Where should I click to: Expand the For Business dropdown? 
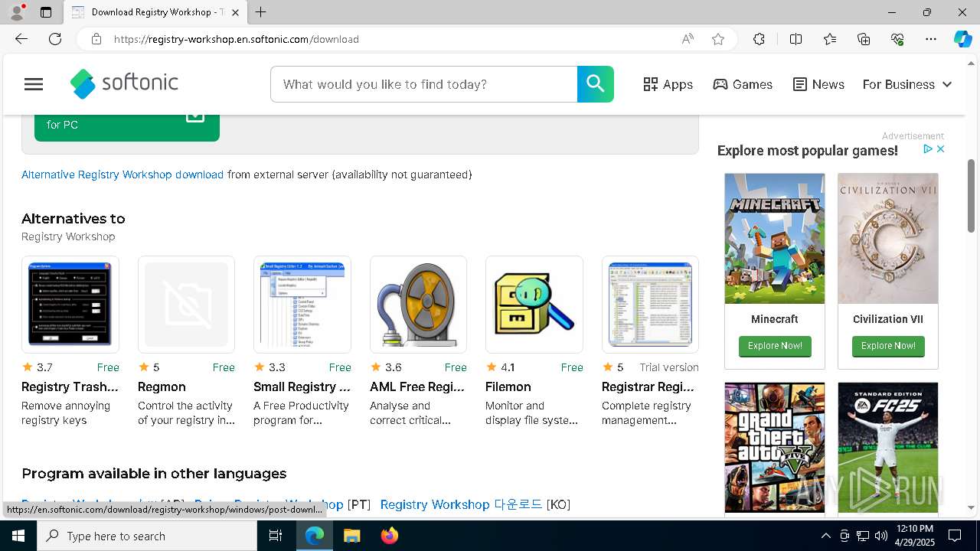[907, 84]
